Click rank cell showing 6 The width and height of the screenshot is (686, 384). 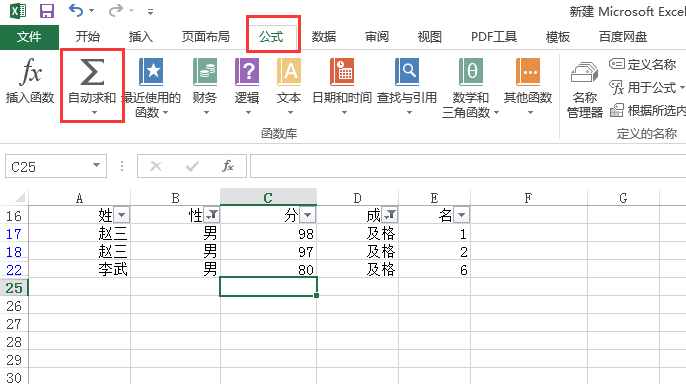pyautogui.click(x=434, y=269)
